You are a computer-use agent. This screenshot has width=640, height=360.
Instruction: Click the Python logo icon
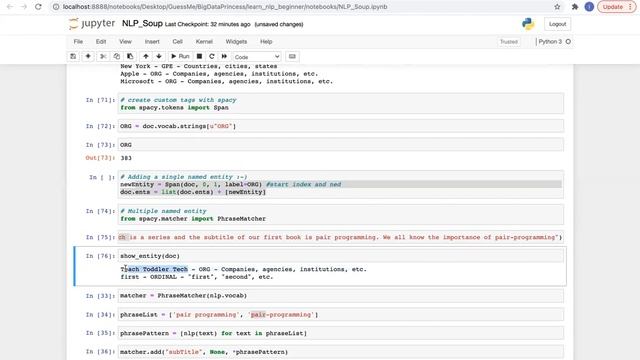point(528,24)
